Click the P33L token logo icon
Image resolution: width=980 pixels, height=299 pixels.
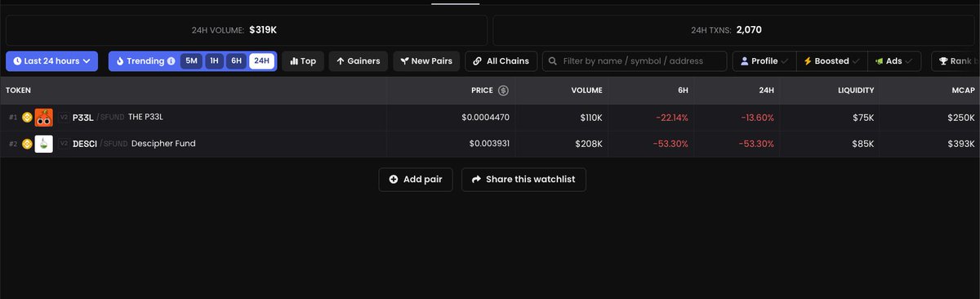click(x=44, y=118)
